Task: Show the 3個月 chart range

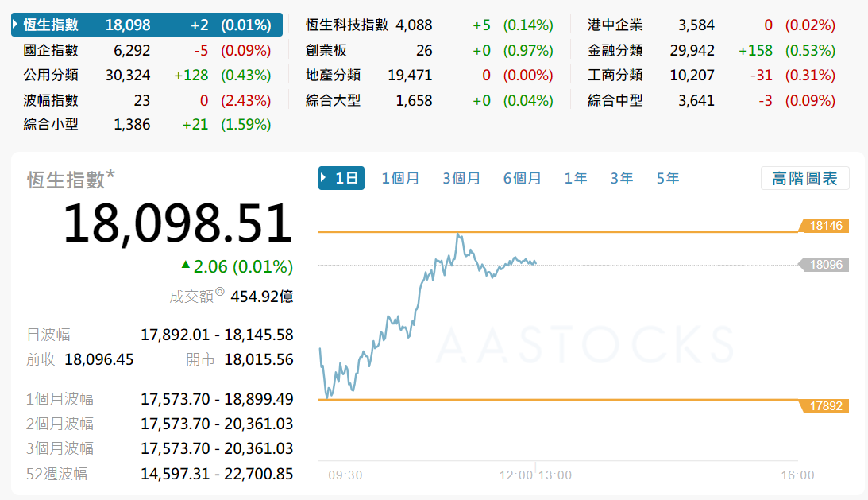Action: coord(461,178)
